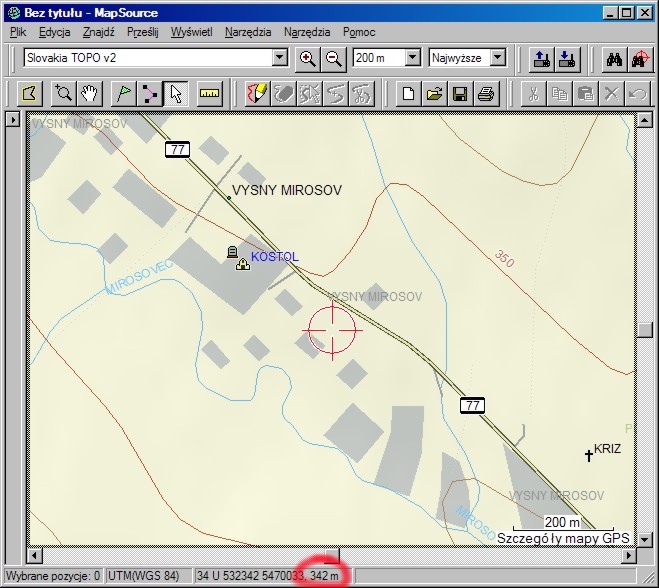Click the Print icon
The image size is (659, 588).
[487, 93]
